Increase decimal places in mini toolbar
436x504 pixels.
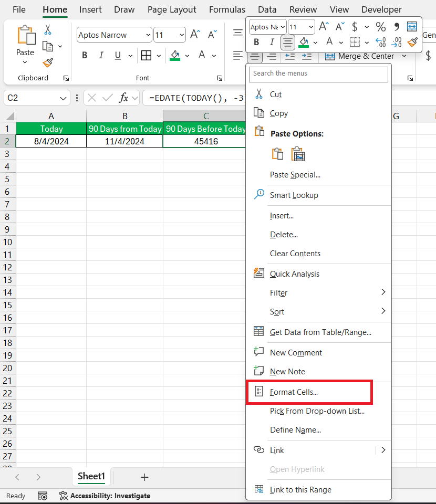381,42
